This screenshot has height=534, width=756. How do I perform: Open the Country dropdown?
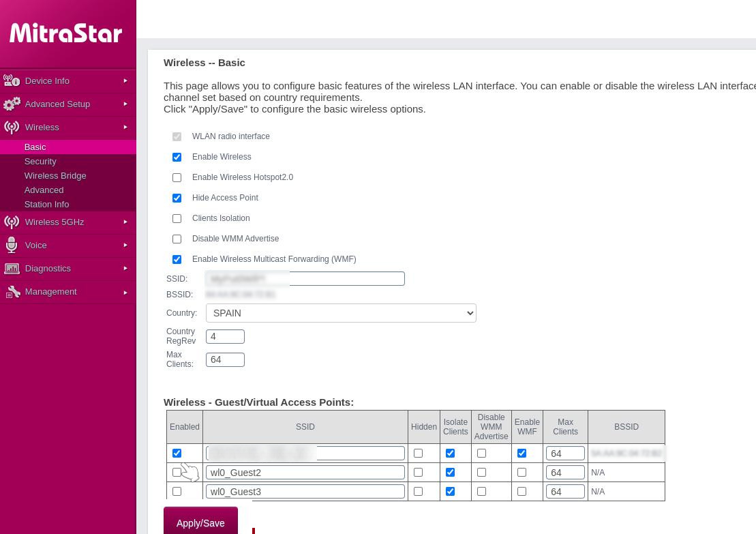coord(341,313)
